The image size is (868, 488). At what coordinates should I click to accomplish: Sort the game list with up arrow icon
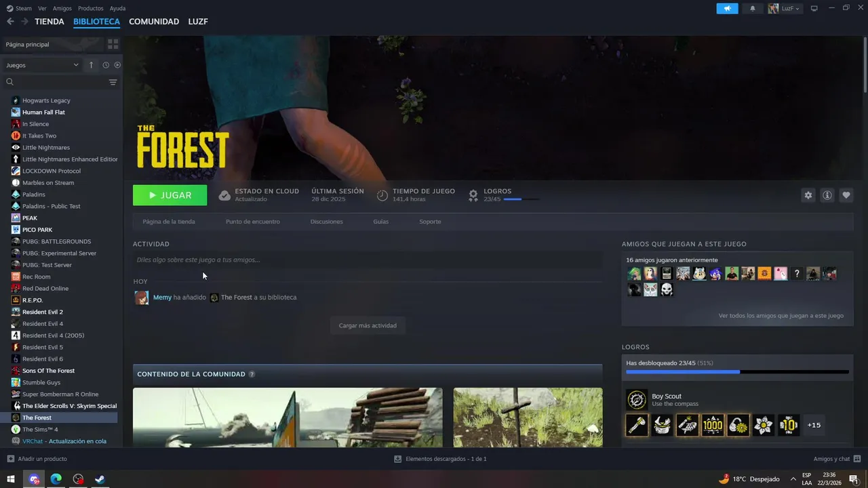click(92, 65)
